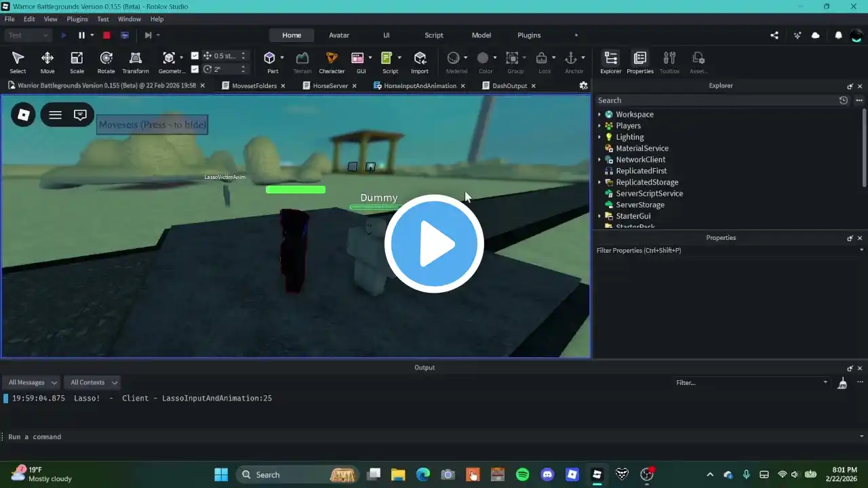Open the File menu
Screen dimensions: 868x488
(9, 19)
